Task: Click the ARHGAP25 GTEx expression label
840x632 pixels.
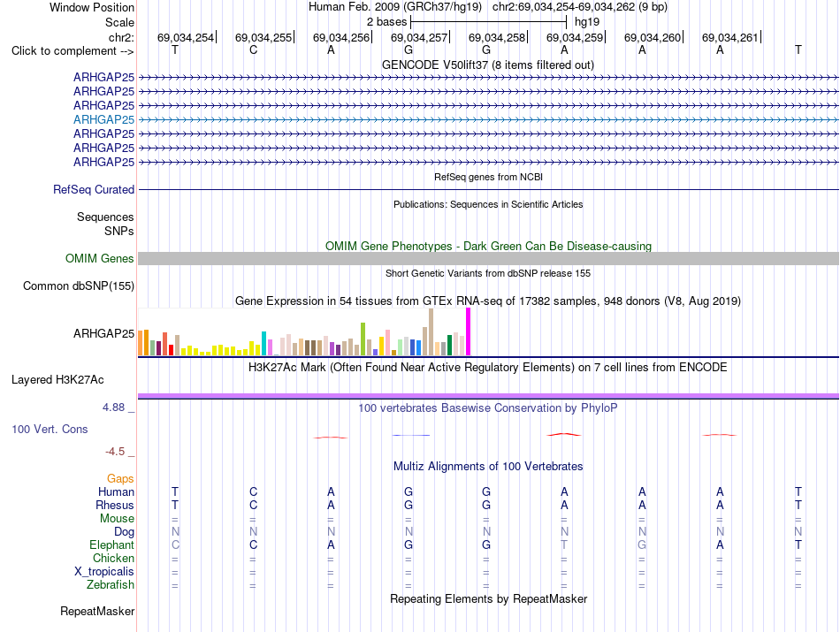Action: pyautogui.click(x=104, y=333)
